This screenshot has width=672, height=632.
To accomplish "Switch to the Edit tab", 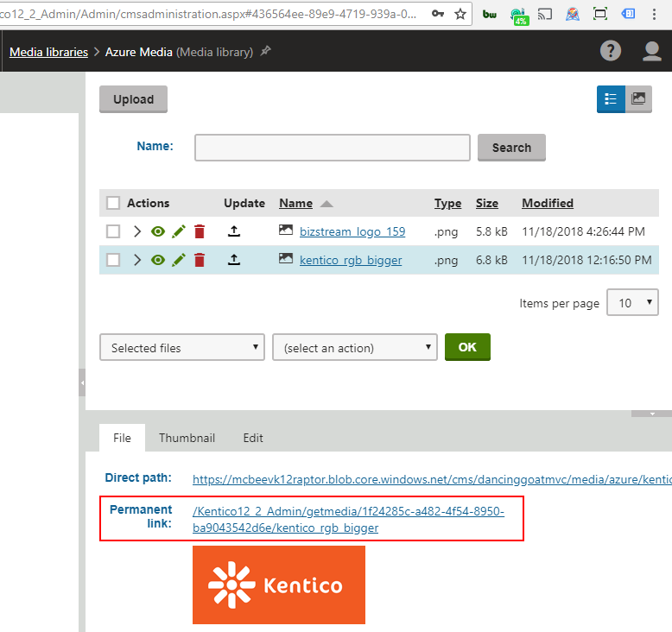I will [253, 438].
